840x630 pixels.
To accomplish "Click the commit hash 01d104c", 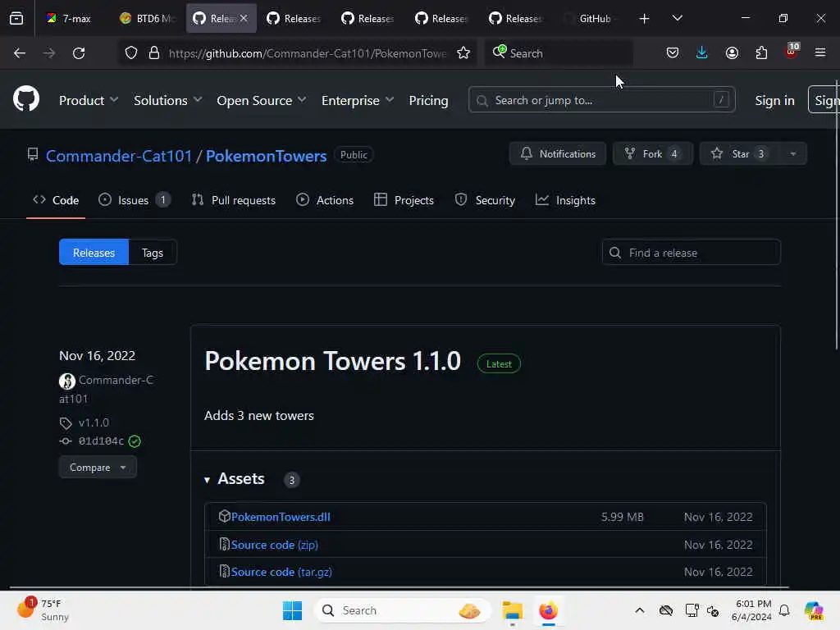I will [x=101, y=441].
